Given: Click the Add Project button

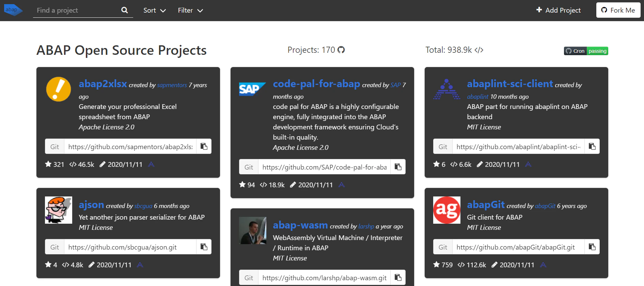Looking at the screenshot, I should [559, 10].
